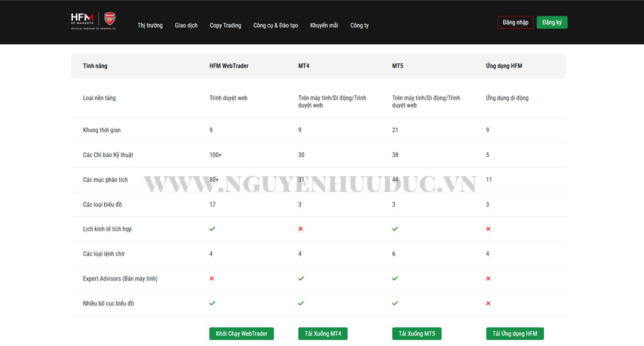644x346 pixels.
Task: Open the Giao dịch menu
Action: click(186, 26)
